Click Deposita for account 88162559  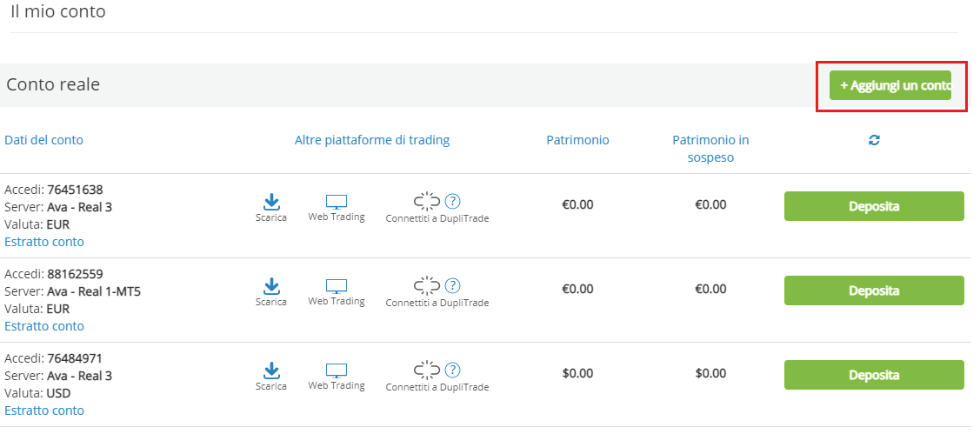tap(874, 290)
